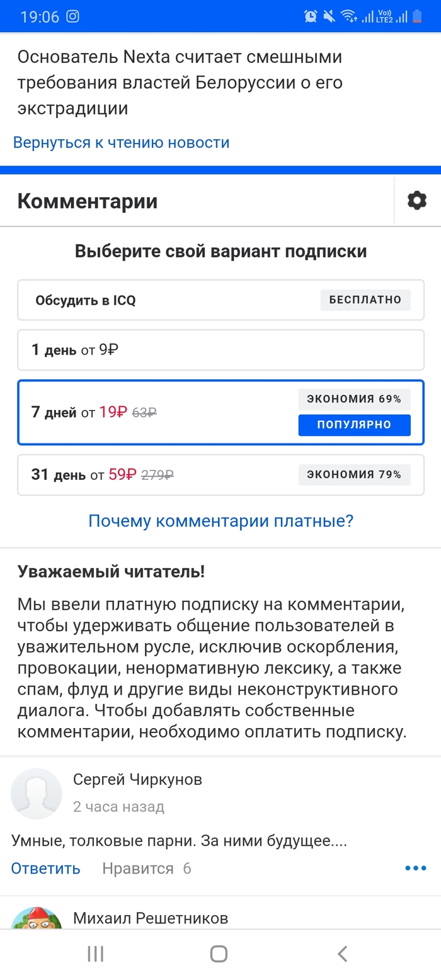The image size is (441, 980).
Task: Choose the "31 день" subscription plan
Action: click(x=220, y=475)
